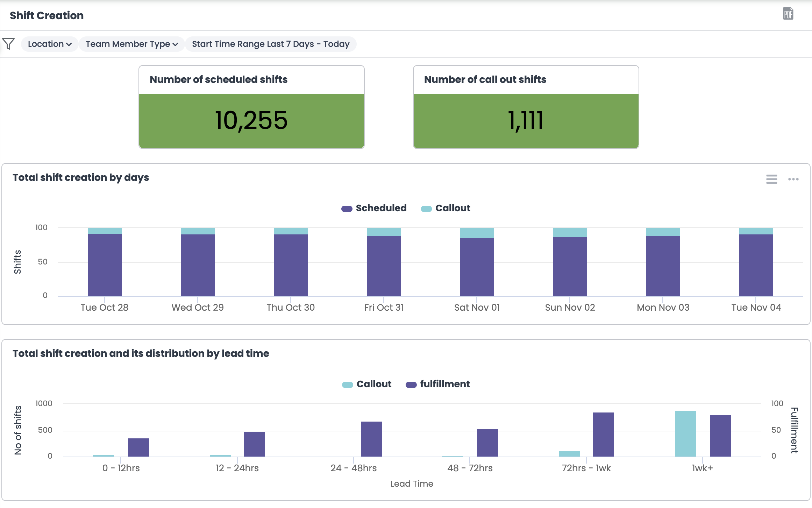Toggle Scheduled series in days chart legend
812x508 pixels.
click(x=381, y=208)
